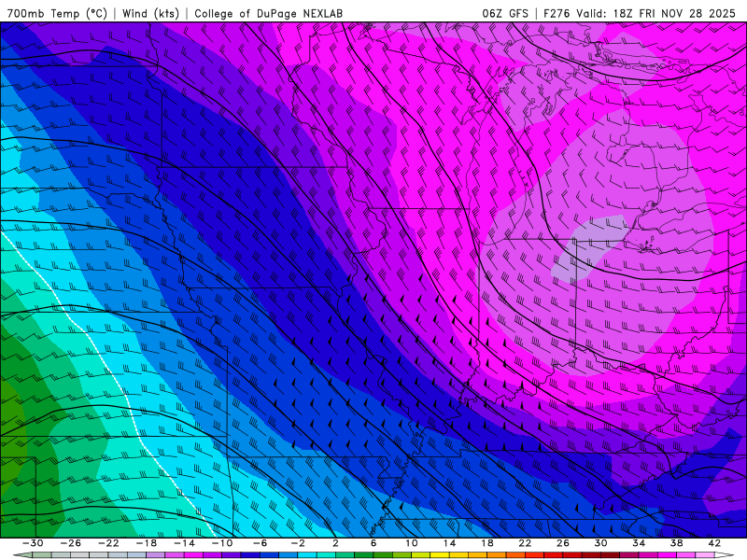The height and width of the screenshot is (560, 747).
Task: Click the 34 legend label
Action: [x=639, y=543]
